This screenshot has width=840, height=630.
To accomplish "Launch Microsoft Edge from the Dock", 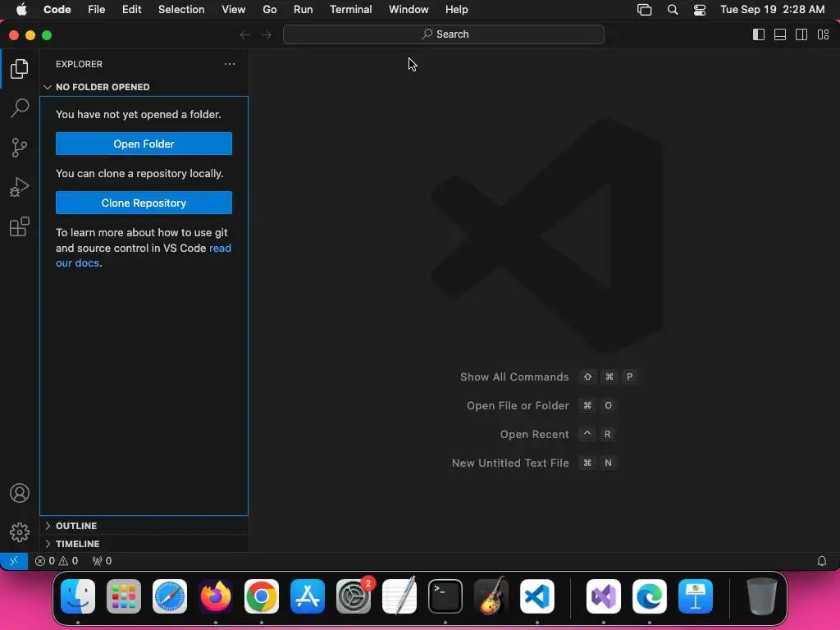I will pos(650,596).
